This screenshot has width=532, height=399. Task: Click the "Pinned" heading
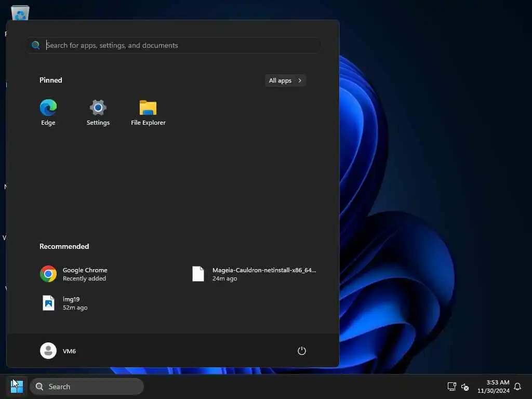50,80
